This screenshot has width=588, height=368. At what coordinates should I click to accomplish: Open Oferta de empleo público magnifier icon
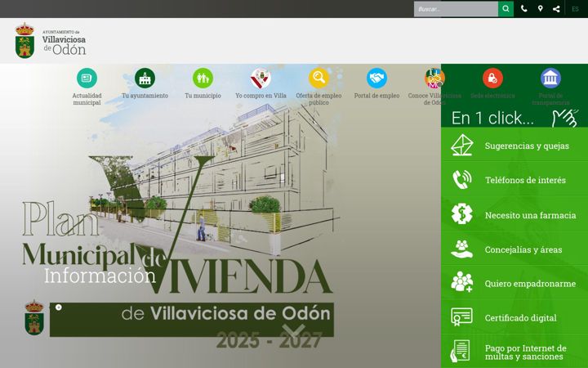point(318,79)
